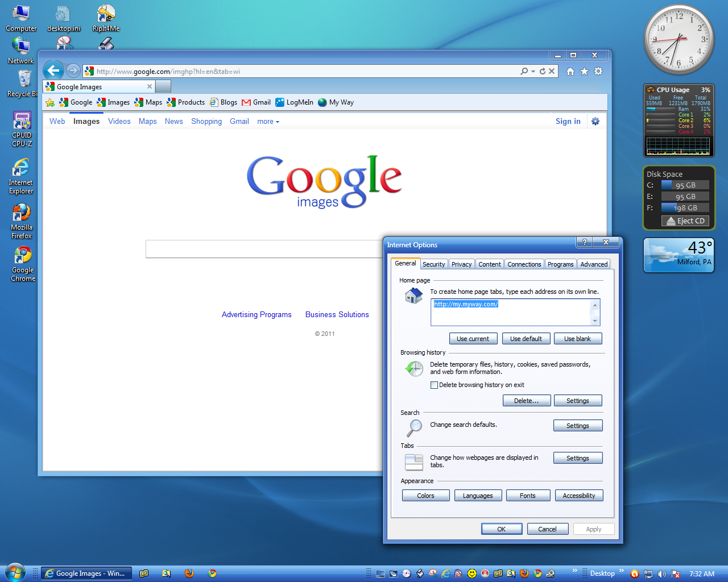The image size is (728, 582).
Task: Select the desktop.ini file icon
Action: [x=64, y=19]
